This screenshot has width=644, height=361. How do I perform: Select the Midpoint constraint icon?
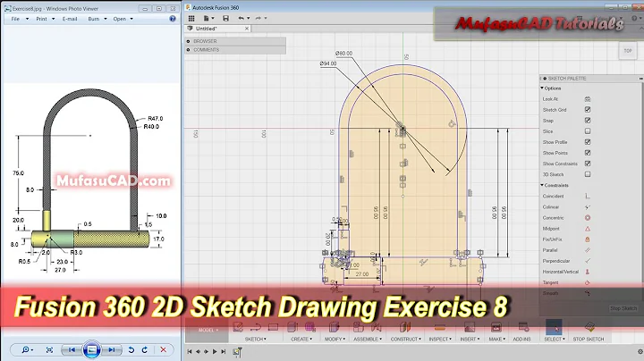click(x=588, y=229)
